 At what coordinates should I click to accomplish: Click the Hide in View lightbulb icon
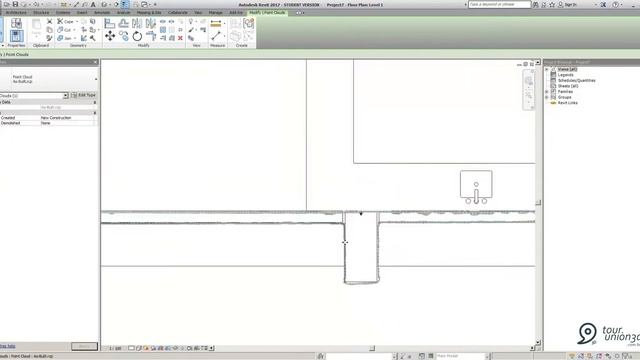[x=191, y=21]
